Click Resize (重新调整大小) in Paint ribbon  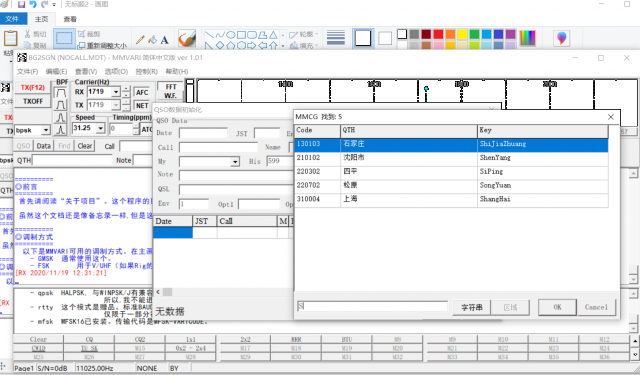point(102,45)
